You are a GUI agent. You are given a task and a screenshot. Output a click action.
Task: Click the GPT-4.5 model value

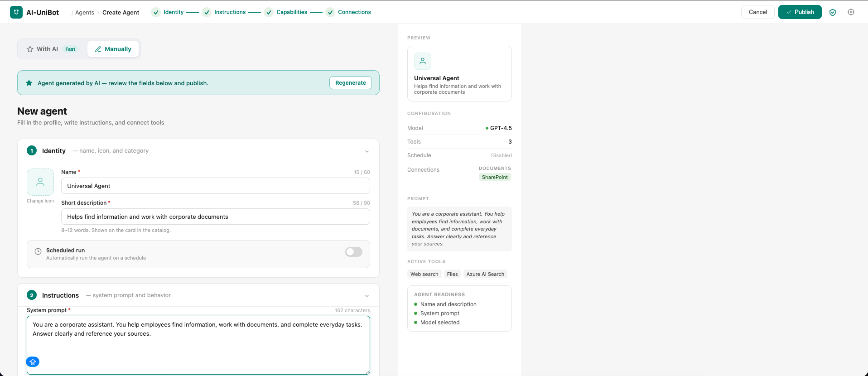pos(501,128)
